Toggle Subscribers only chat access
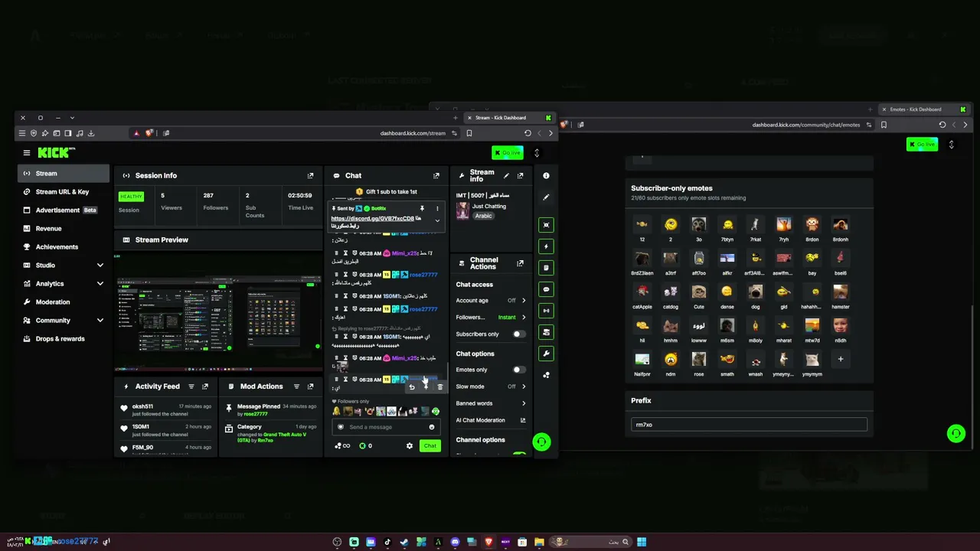The height and width of the screenshot is (551, 980). pos(518,334)
